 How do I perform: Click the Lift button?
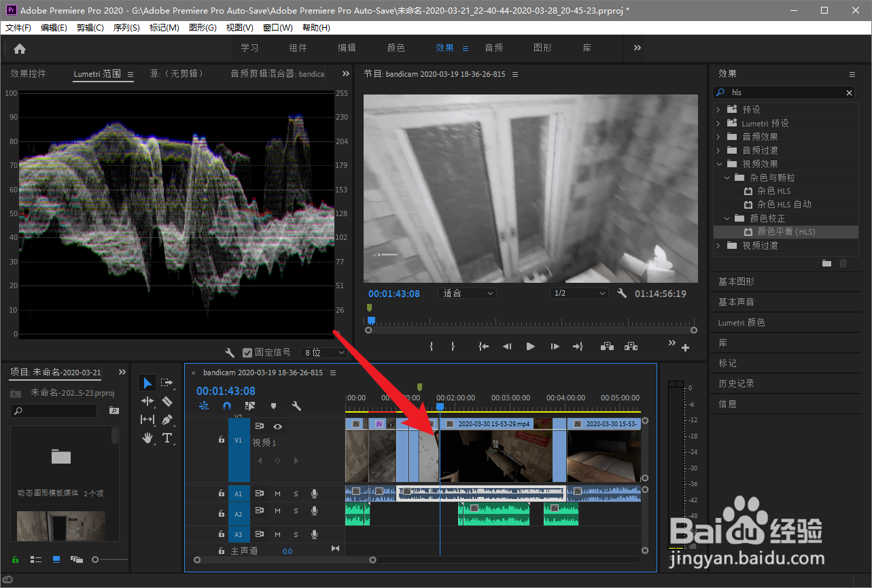tap(607, 347)
